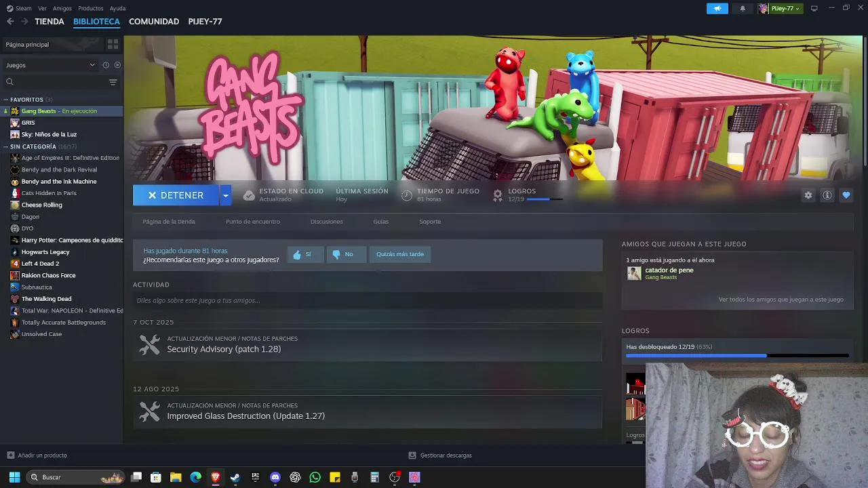Click the Logros gear icon

point(498,195)
